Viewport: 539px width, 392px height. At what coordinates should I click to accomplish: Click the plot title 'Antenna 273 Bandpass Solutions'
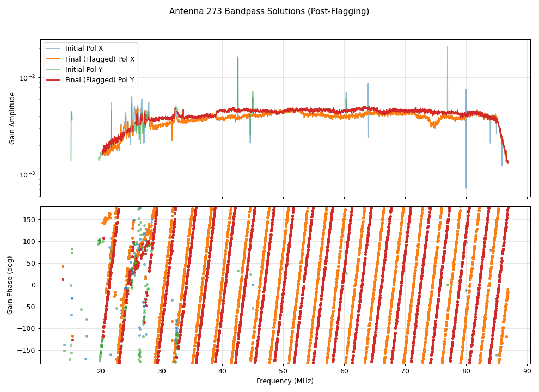[269, 11]
